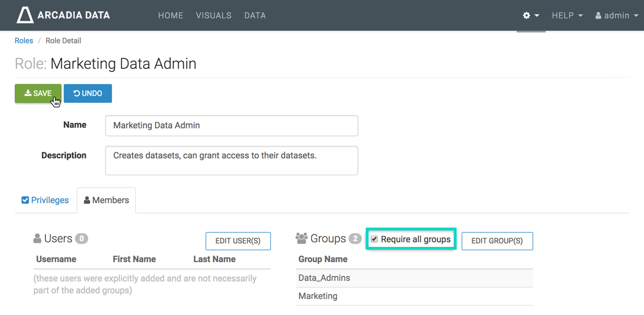Select the Members tab
This screenshot has width=644, height=315.
(106, 200)
